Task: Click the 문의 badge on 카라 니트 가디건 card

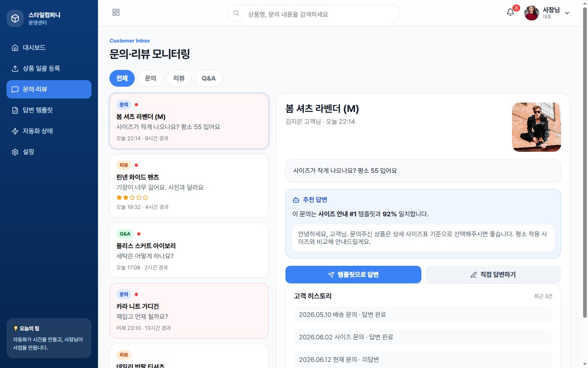Action: [124, 294]
